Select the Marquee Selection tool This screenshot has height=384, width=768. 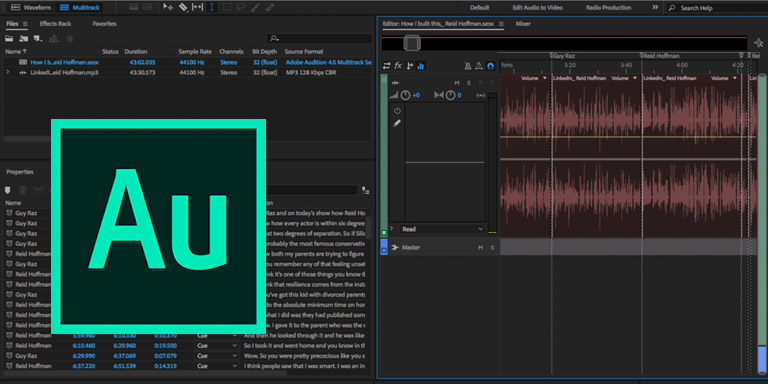pos(226,7)
